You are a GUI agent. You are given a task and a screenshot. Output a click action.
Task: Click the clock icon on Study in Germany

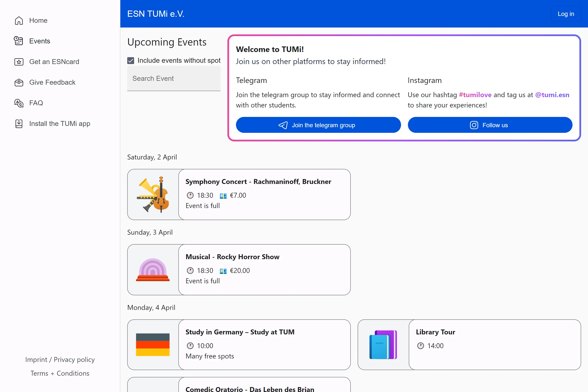point(190,346)
